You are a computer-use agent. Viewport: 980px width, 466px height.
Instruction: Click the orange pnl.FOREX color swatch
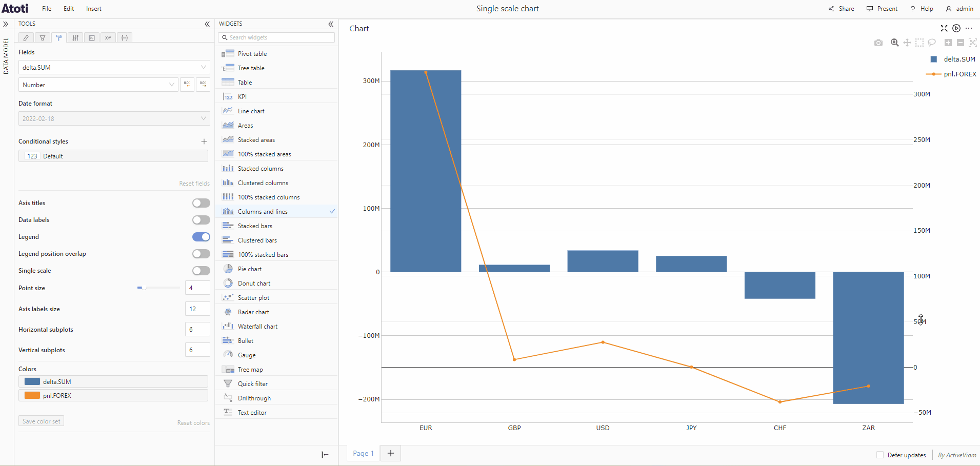(32, 395)
